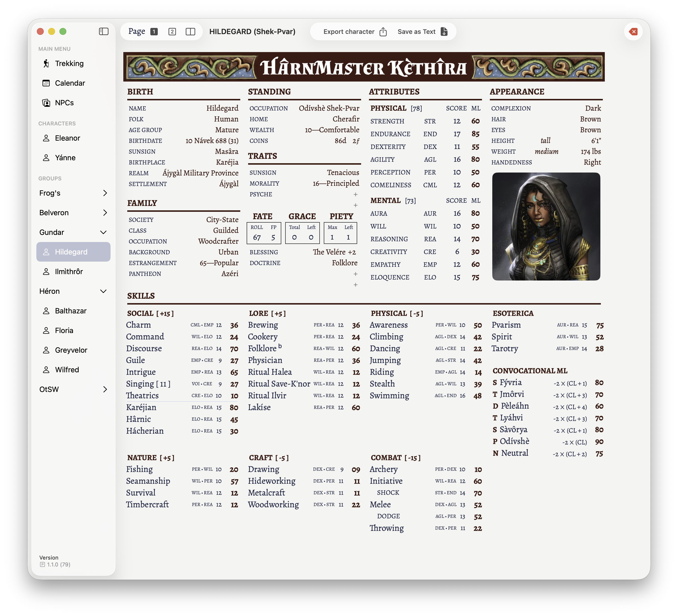The image size is (678, 616).
Task: Select Wilfred under the Héron group
Action: pos(67,369)
